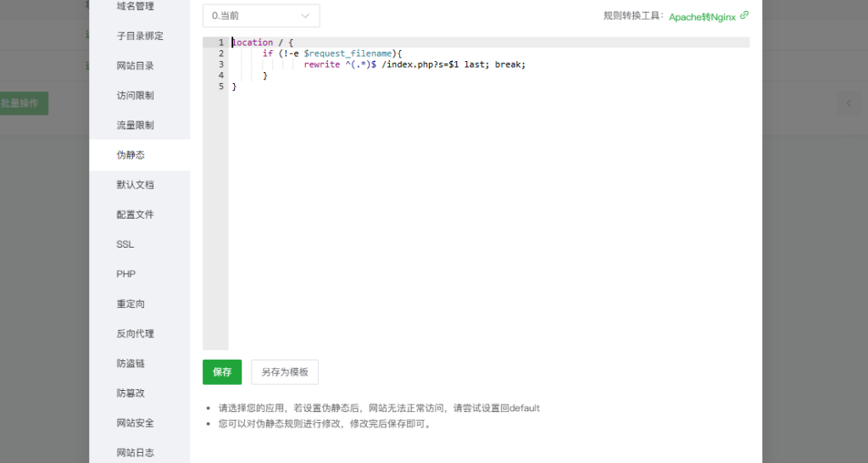Place cursor on line 1 'location / {'
868x463 pixels.
click(263, 42)
